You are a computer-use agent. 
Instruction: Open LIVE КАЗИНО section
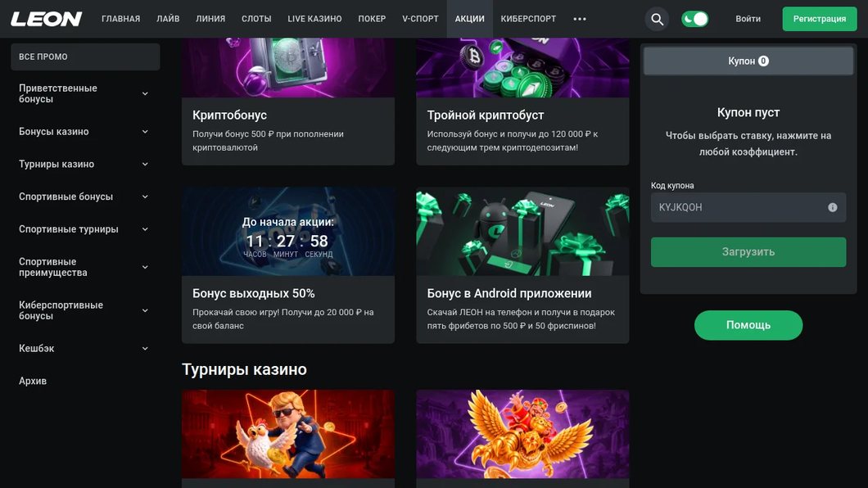coord(314,19)
